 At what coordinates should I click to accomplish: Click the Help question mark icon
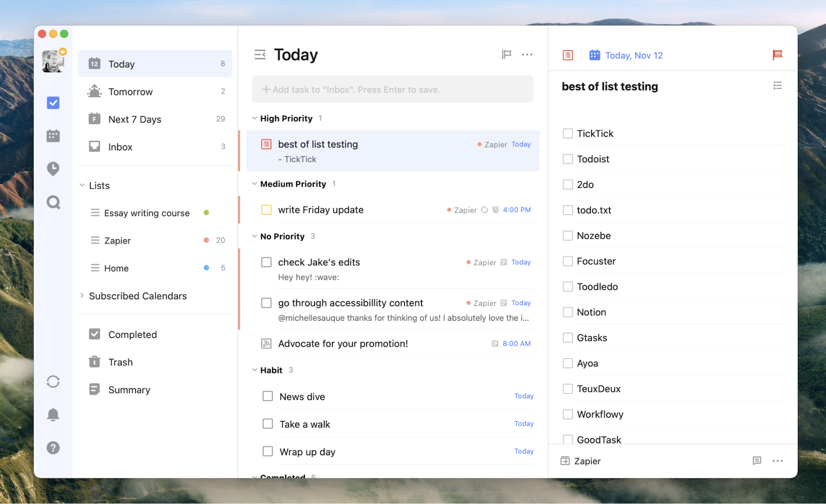(53, 447)
